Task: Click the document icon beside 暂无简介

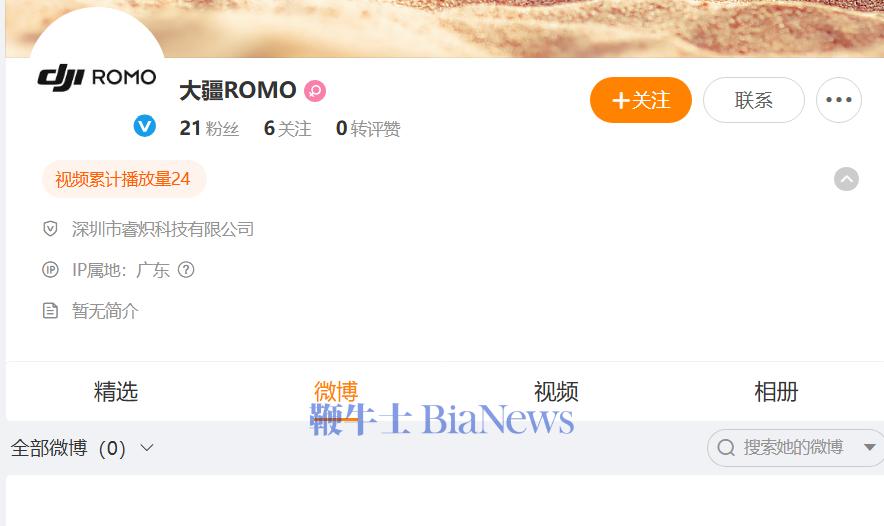Action: pos(50,311)
